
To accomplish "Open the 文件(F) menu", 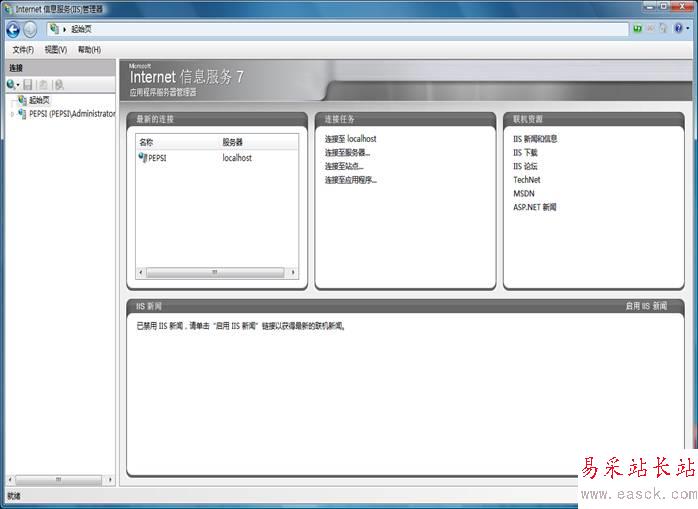I will (x=23, y=50).
